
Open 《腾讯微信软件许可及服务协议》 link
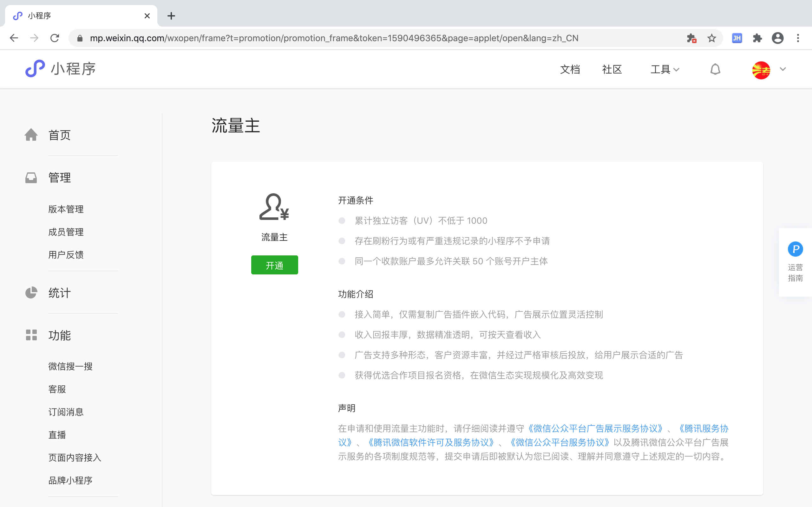[431, 443]
